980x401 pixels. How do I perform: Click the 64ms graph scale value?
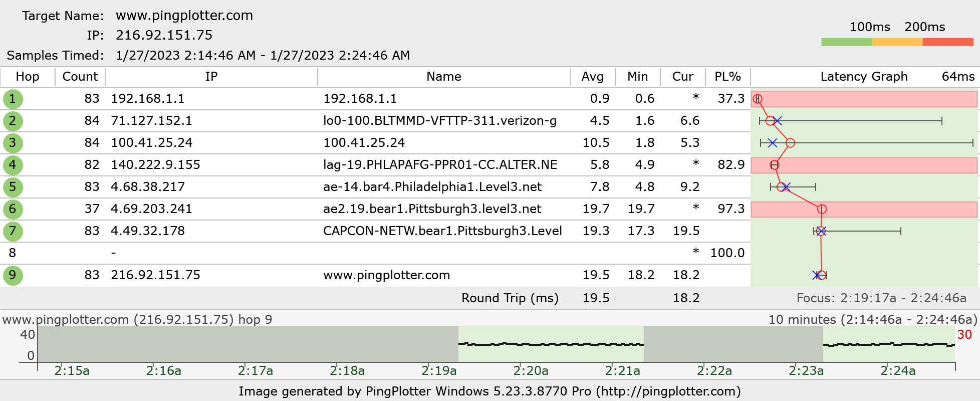pyautogui.click(x=958, y=77)
